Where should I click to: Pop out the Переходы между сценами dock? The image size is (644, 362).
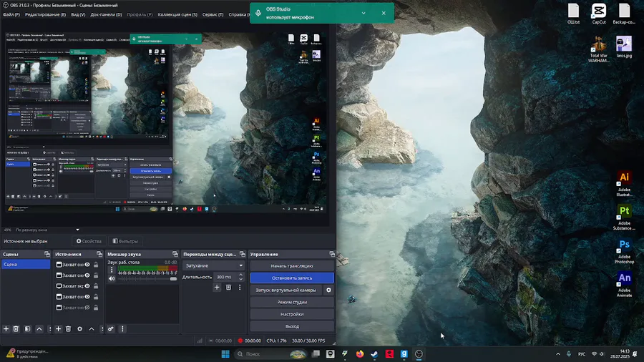click(242, 254)
